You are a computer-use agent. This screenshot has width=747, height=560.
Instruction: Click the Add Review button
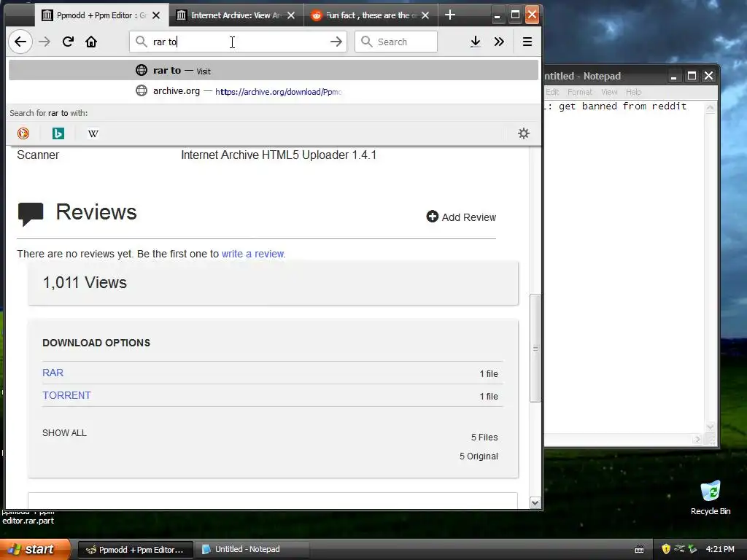click(x=461, y=217)
